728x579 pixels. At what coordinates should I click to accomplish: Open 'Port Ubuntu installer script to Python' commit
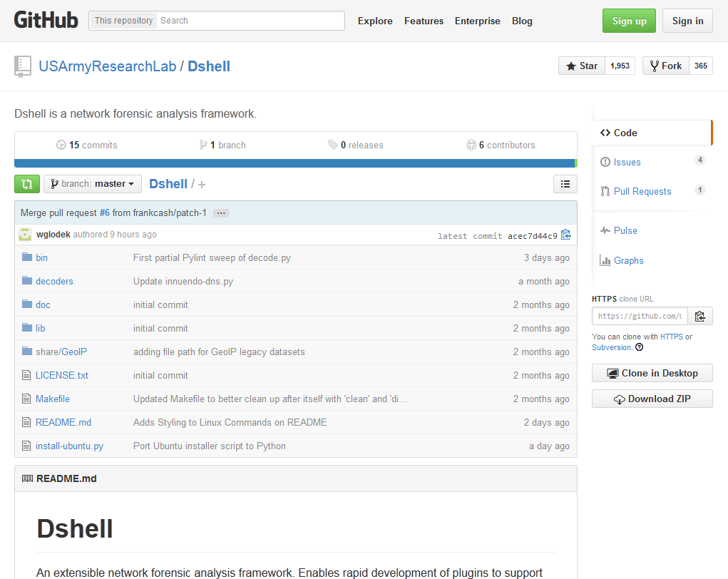click(210, 446)
